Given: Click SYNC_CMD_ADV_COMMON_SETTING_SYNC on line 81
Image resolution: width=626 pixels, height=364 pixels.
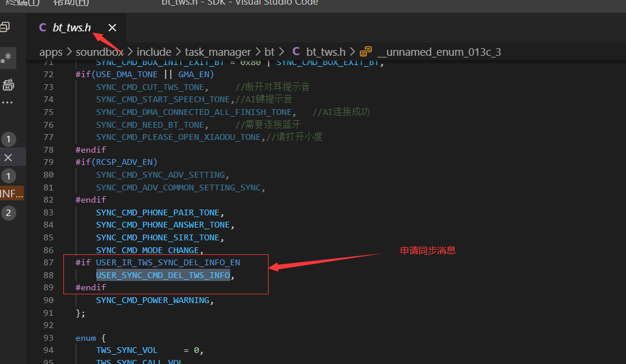Looking at the screenshot, I should [x=178, y=188].
